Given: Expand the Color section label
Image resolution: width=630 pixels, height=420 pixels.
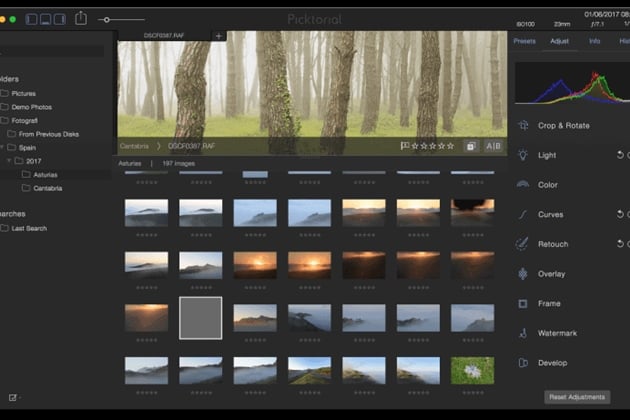Looking at the screenshot, I should tap(548, 185).
